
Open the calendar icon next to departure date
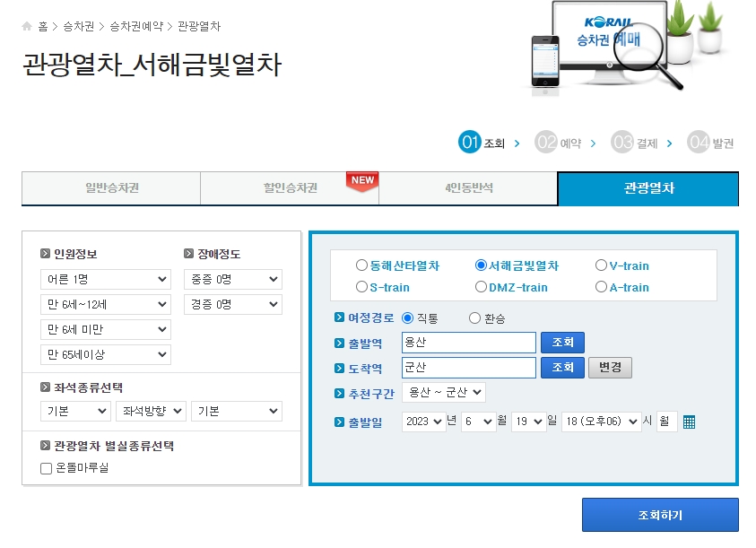(688, 422)
